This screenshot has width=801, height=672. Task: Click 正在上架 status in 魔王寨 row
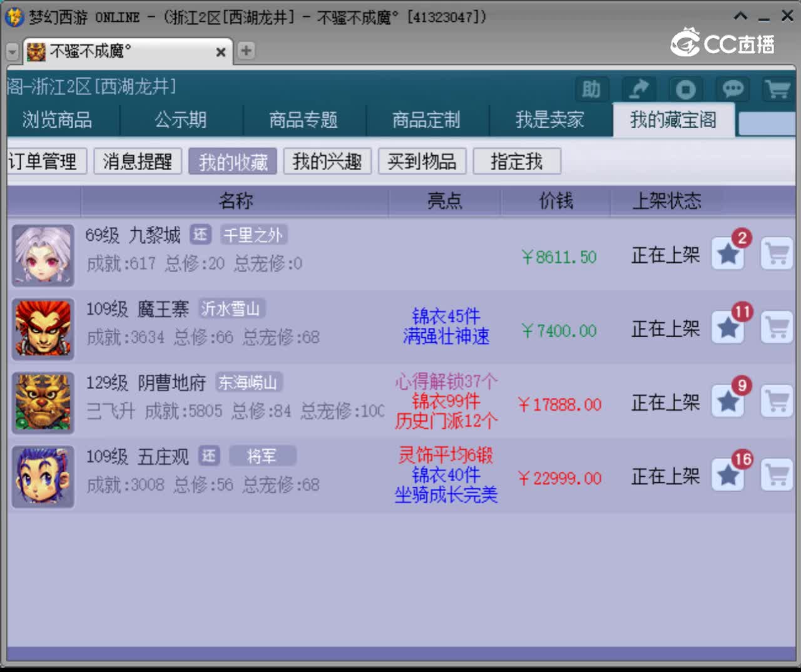coord(665,328)
